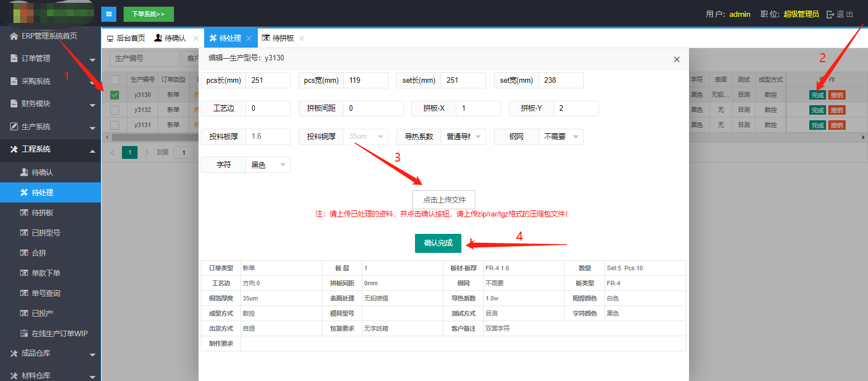Uncheck the checkbox for row y3130
The image size is (868, 381).
(115, 95)
